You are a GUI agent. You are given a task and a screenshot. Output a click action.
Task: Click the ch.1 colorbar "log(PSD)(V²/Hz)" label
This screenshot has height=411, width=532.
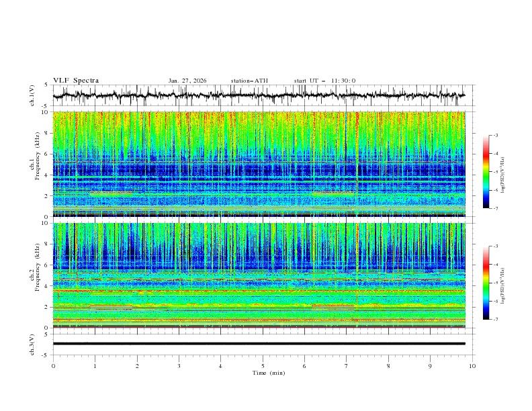pos(503,175)
